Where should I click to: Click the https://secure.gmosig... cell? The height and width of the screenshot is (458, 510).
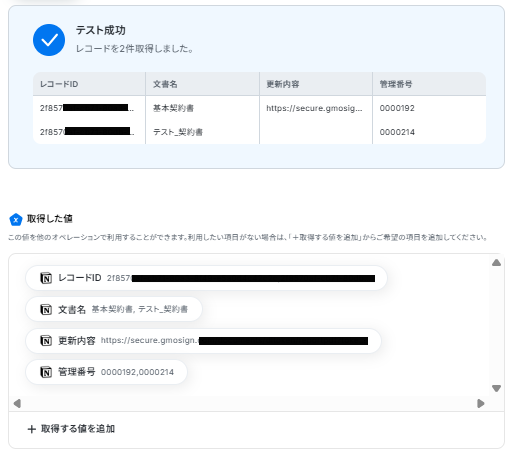pyautogui.click(x=316, y=108)
